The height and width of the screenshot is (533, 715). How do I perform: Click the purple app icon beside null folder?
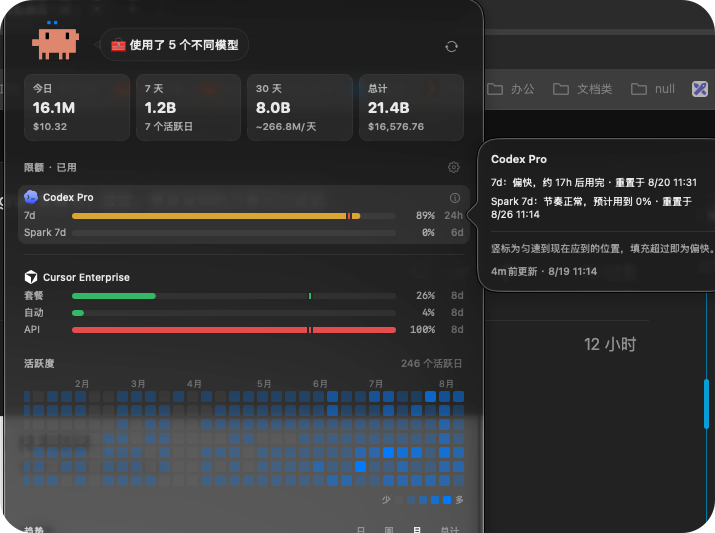coord(699,89)
